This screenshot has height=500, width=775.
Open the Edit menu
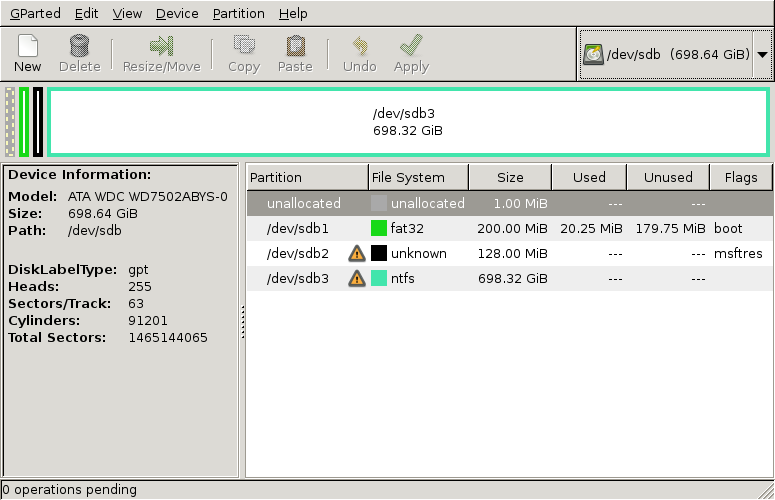86,13
